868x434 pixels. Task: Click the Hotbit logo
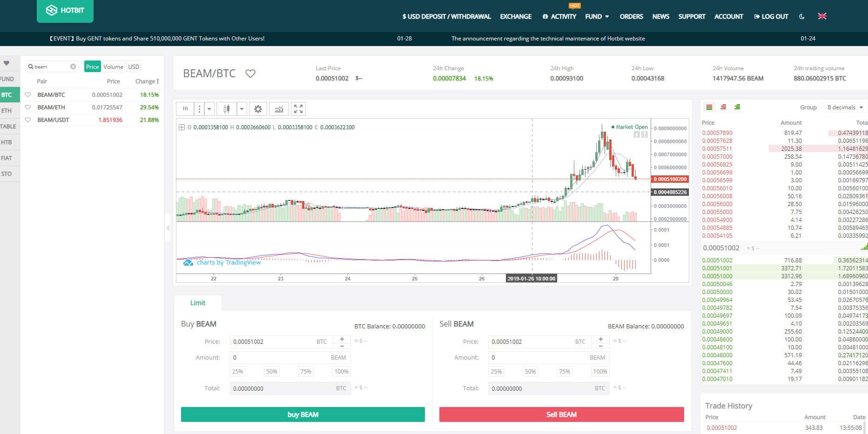pos(65,10)
